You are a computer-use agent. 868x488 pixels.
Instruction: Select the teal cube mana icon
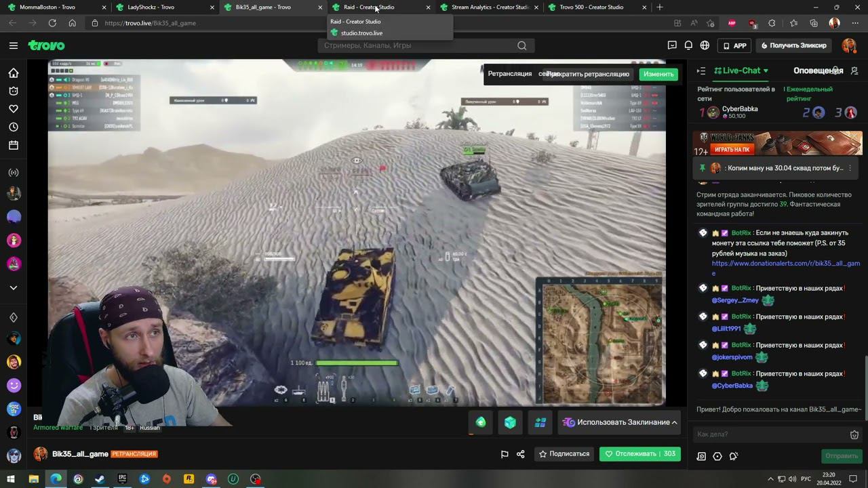510,422
